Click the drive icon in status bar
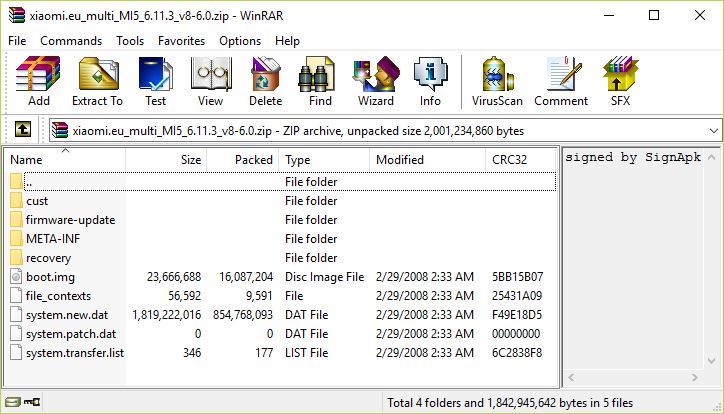 coord(13,402)
